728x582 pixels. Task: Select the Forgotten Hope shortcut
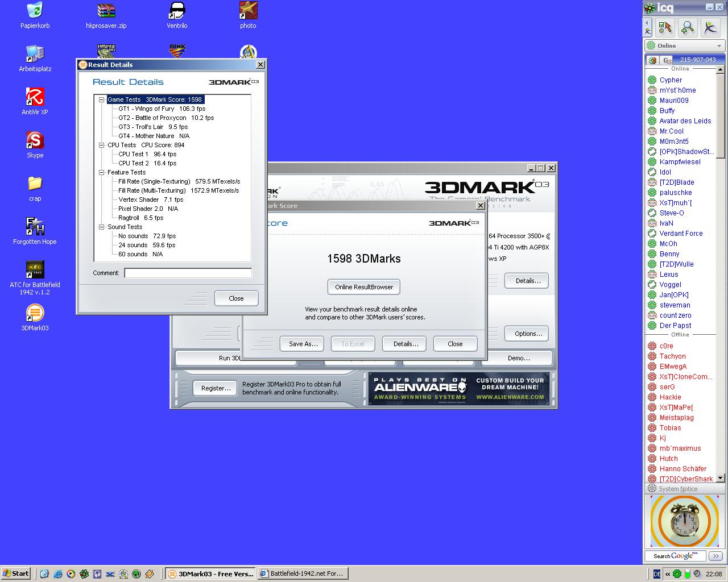point(35,231)
